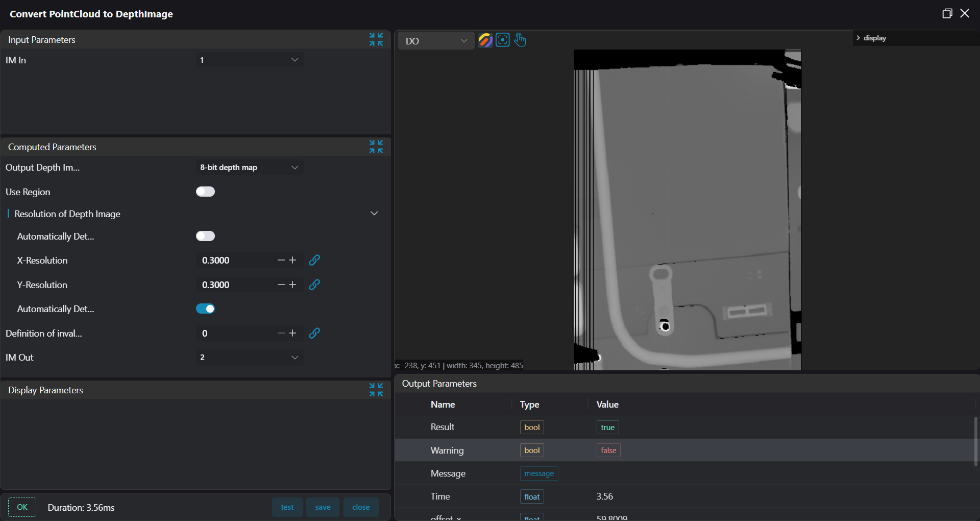
Task: Click the save button
Action: tap(323, 507)
